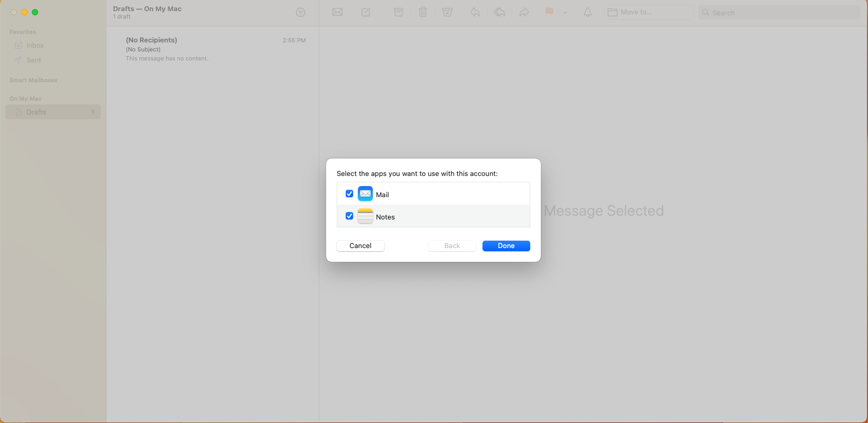Click the Reply All icon

pyautogui.click(x=499, y=12)
